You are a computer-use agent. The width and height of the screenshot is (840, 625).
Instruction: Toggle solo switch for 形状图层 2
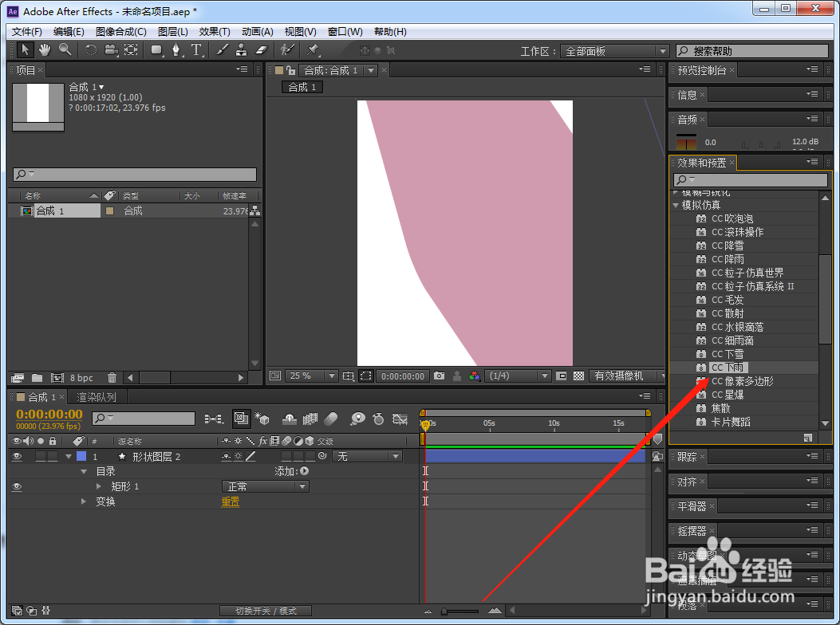pos(41,456)
